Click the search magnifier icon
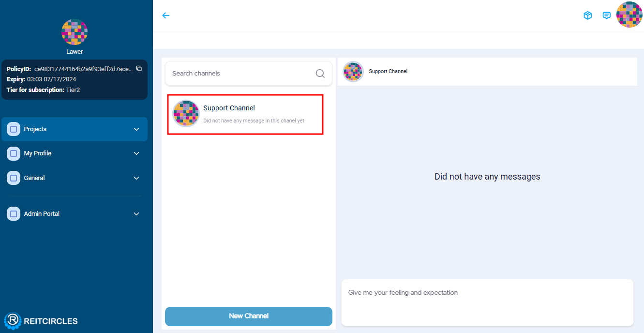This screenshot has height=333, width=644. [x=320, y=74]
